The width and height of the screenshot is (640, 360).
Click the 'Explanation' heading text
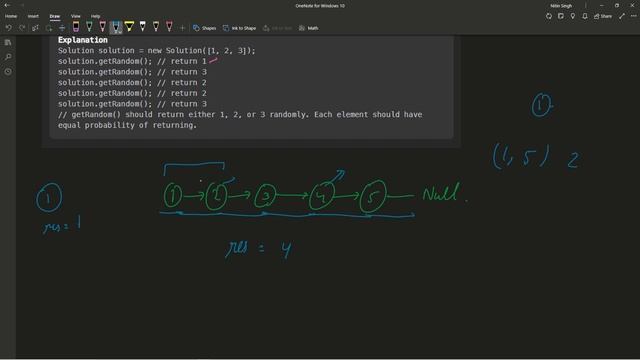point(83,40)
